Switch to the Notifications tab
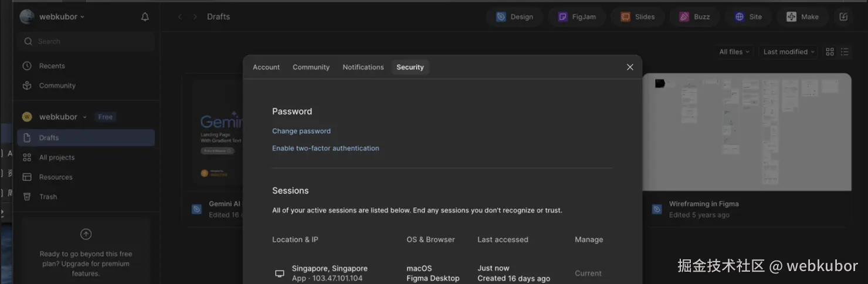This screenshot has height=284, width=868. point(363,67)
